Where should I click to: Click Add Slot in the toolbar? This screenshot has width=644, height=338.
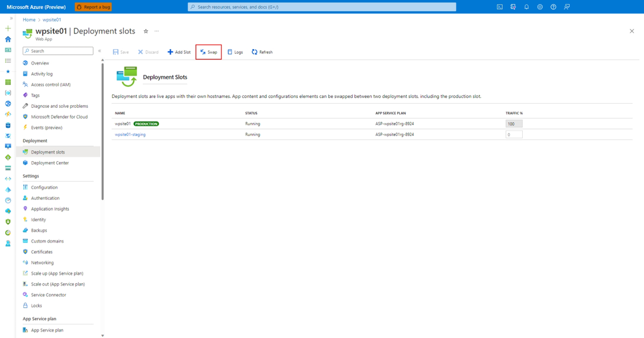click(179, 52)
